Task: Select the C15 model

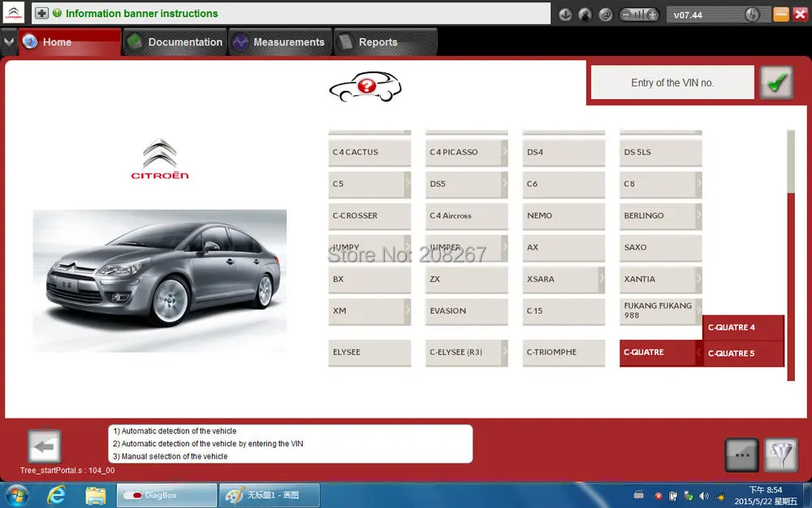Action: pos(564,311)
